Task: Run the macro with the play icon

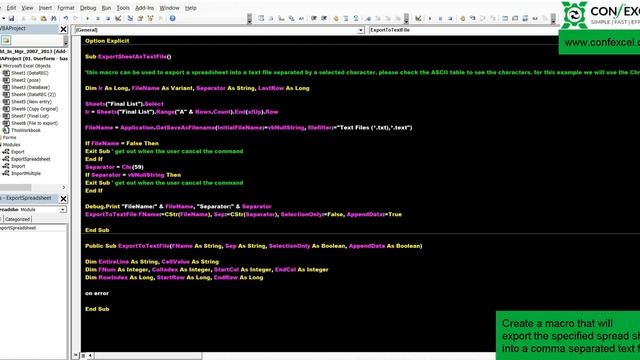Action: [x=87, y=18]
